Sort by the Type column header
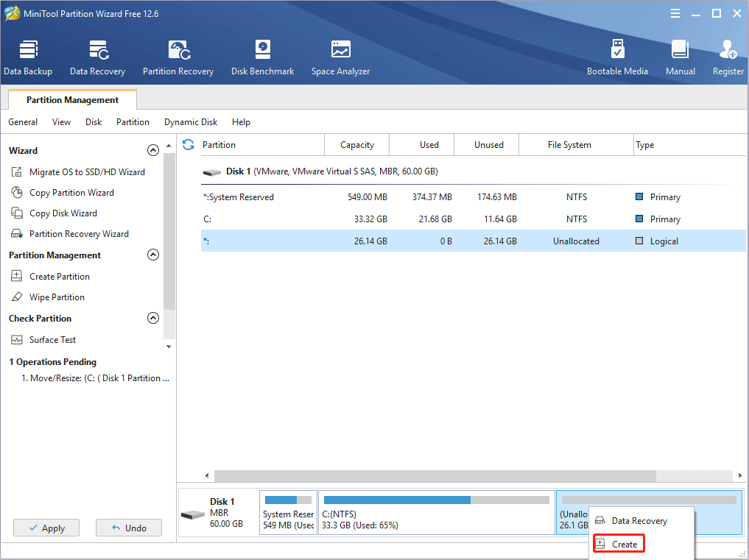This screenshot has width=749, height=560. coord(690,145)
